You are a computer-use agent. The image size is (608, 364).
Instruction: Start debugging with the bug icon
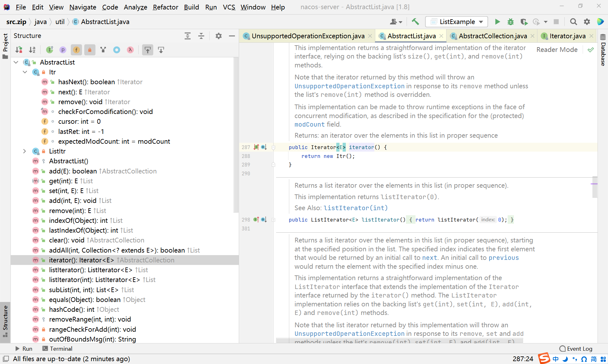tap(510, 22)
